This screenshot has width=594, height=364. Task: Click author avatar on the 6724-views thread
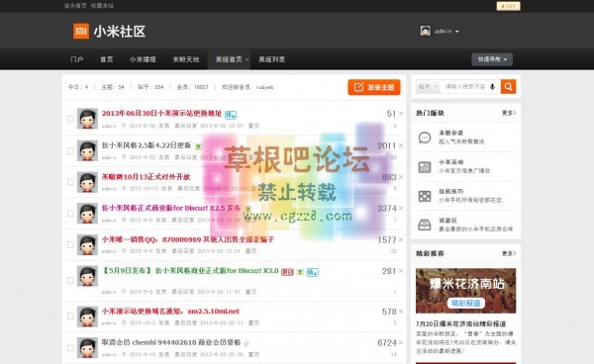coord(87,348)
